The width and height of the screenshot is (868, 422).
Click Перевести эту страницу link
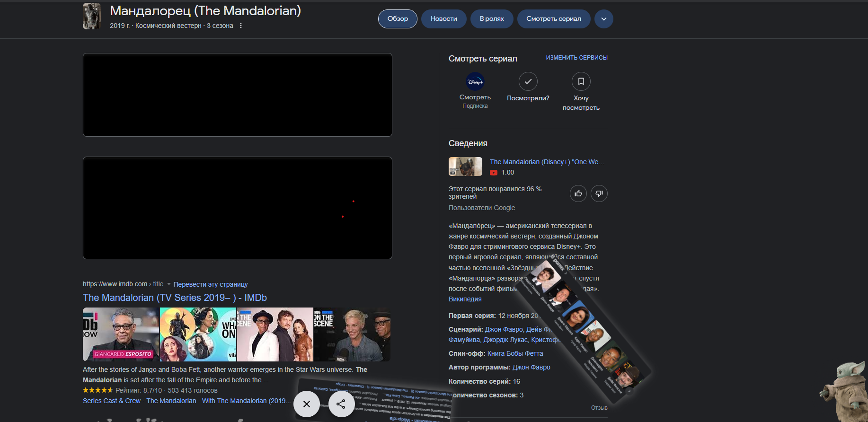point(211,284)
